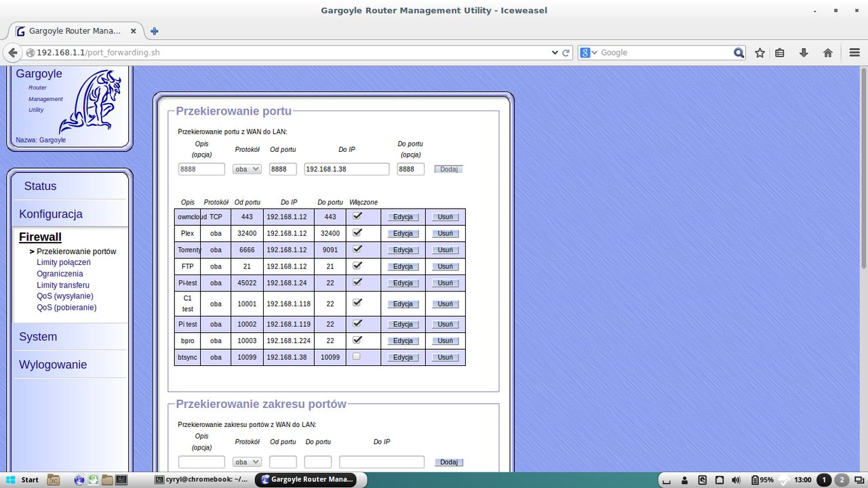The image size is (868, 488).
Task: Uncheck the Torrenty rule enabled box
Action: (357, 249)
